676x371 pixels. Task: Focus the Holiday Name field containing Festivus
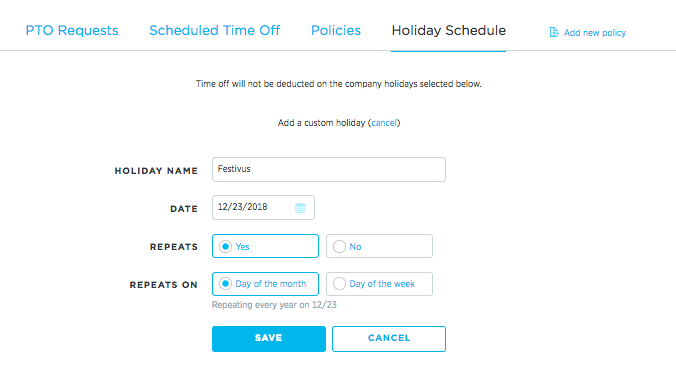pos(329,169)
